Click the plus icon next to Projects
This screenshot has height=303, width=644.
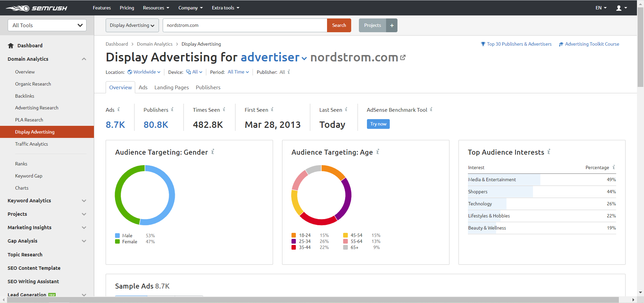click(392, 26)
